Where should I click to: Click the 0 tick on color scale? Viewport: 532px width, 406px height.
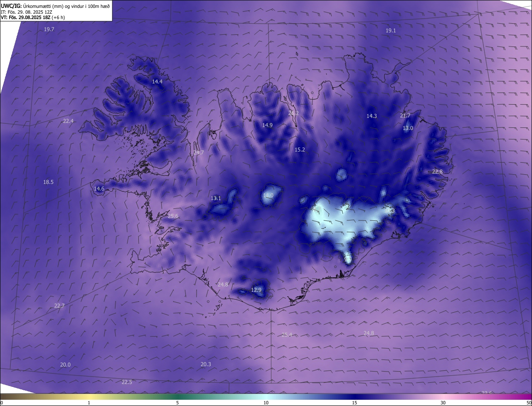tap(2, 403)
